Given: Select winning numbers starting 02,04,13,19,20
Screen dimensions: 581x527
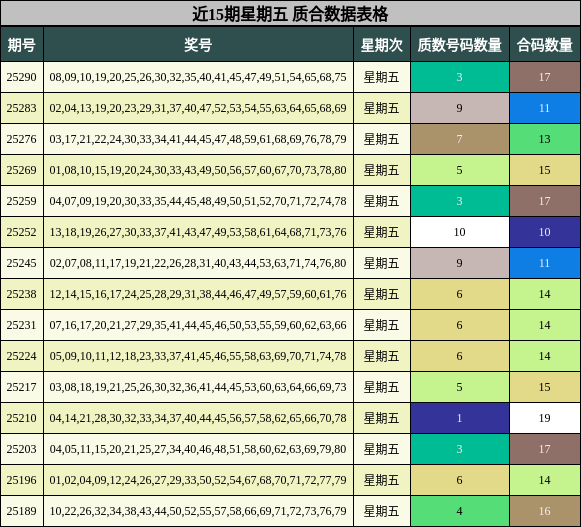Looking at the screenshot, I should click(x=198, y=108).
